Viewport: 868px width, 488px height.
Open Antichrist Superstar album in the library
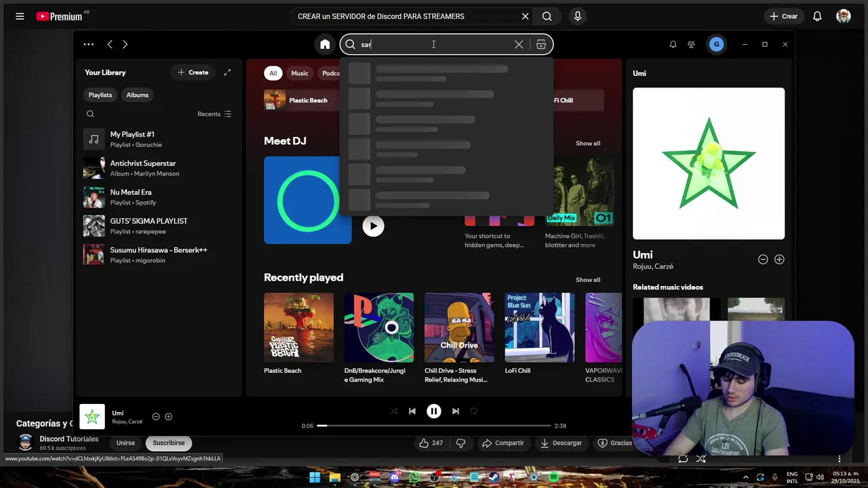click(x=159, y=168)
